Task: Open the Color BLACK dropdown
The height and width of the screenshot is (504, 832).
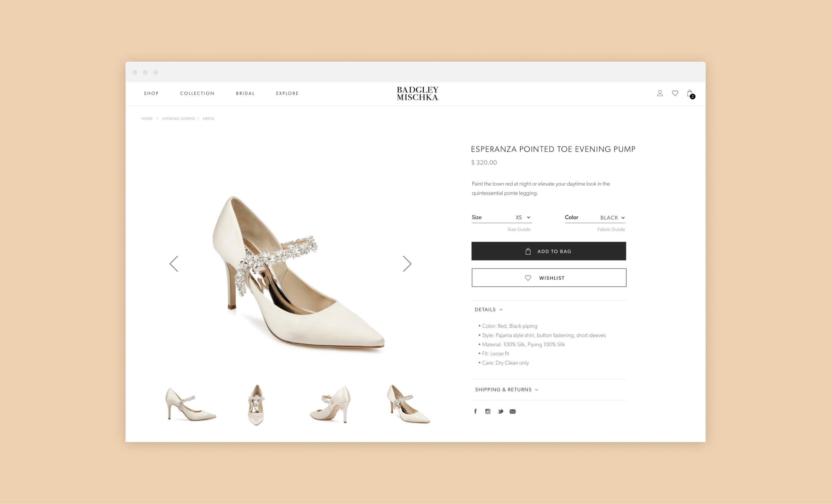Action: coord(612,218)
